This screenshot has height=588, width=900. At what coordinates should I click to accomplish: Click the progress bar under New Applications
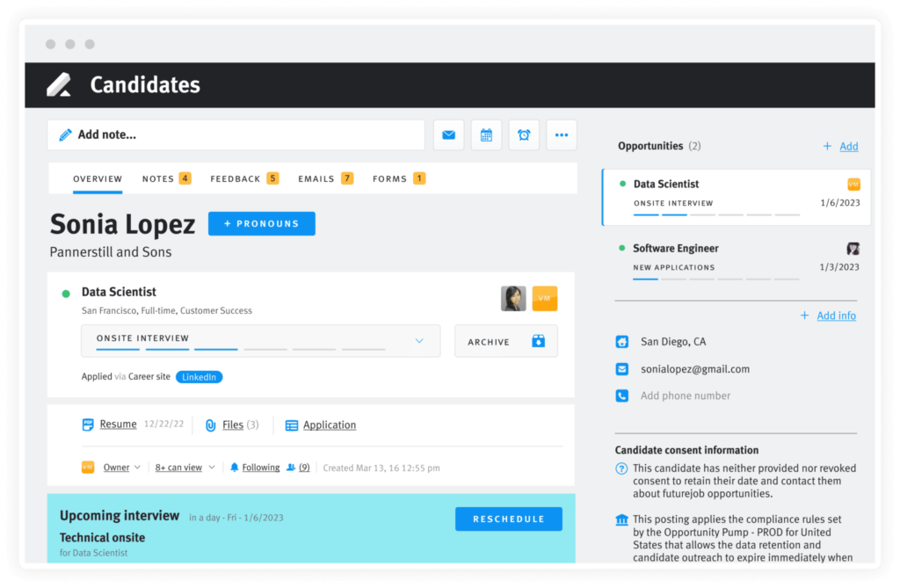pyautogui.click(x=716, y=279)
